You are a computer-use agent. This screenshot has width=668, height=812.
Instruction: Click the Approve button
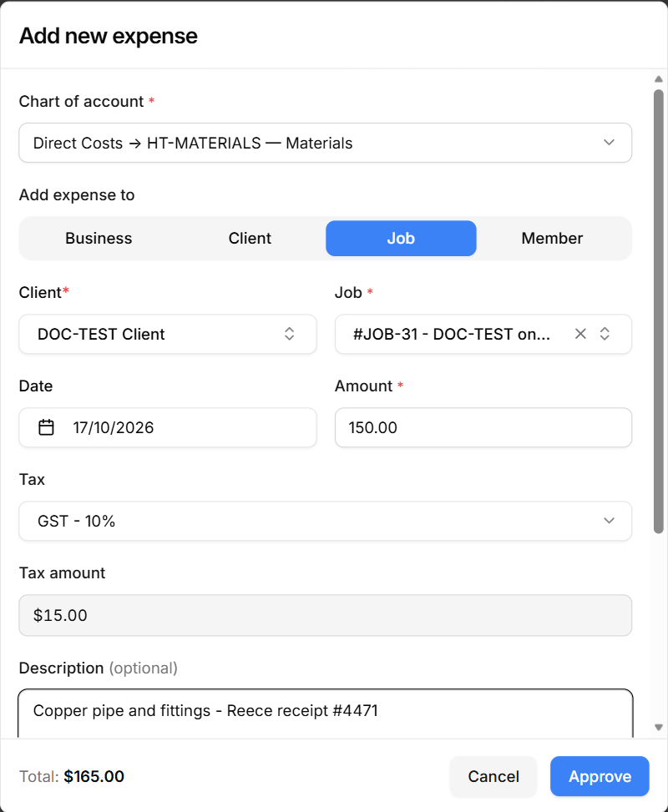coord(600,776)
